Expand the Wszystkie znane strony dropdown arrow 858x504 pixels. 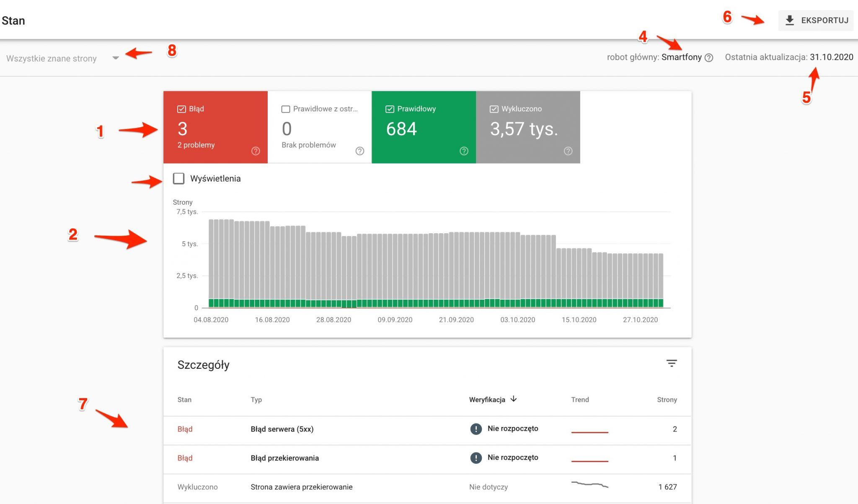click(x=116, y=58)
